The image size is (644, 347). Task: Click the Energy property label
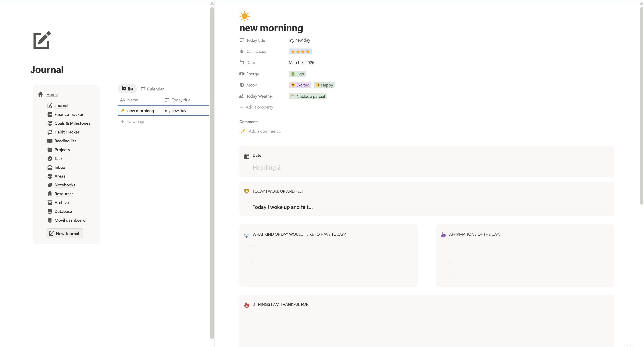click(x=252, y=74)
